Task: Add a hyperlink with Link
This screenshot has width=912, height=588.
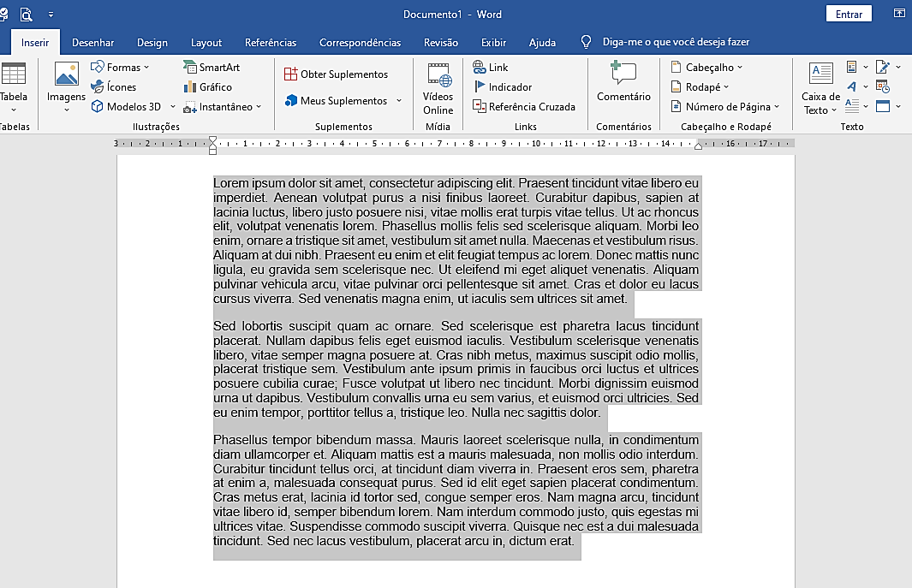Action: pos(491,68)
